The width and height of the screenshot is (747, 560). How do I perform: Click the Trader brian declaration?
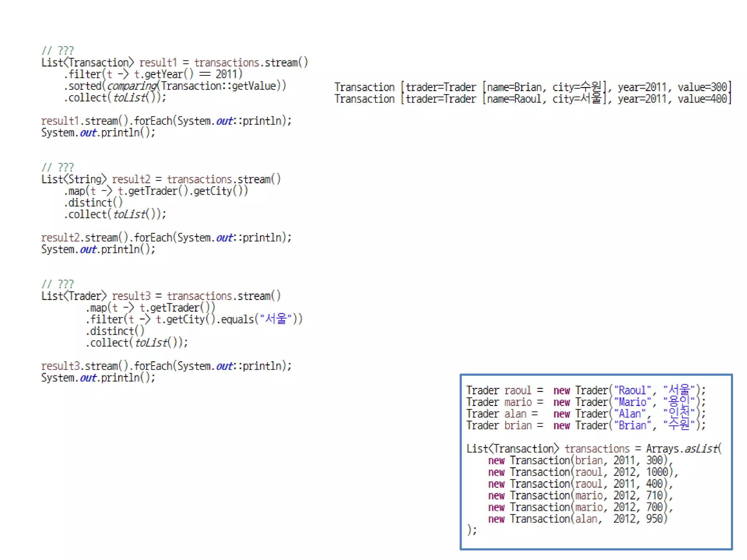518,425
